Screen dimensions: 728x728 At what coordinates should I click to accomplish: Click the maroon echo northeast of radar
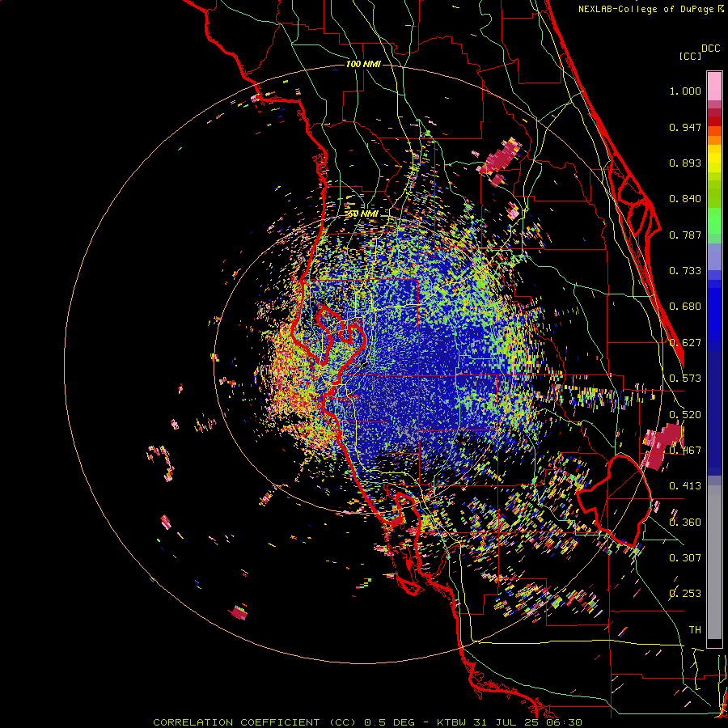(x=501, y=158)
